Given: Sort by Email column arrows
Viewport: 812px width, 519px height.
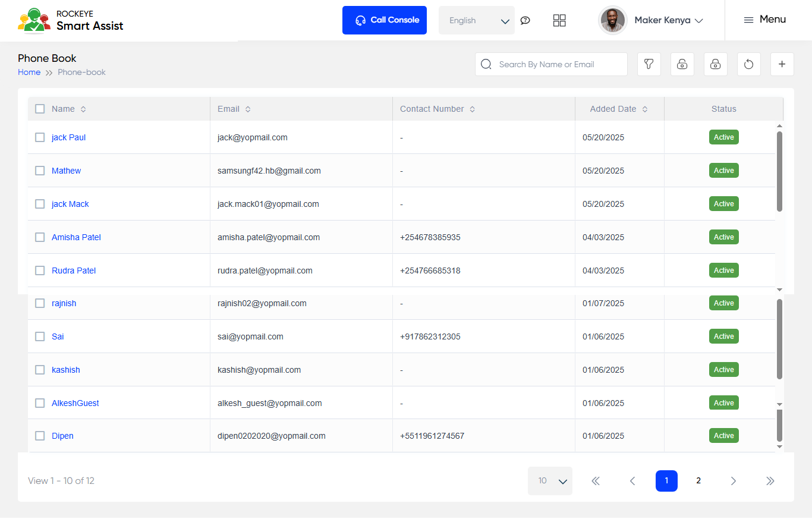Looking at the screenshot, I should click(248, 109).
